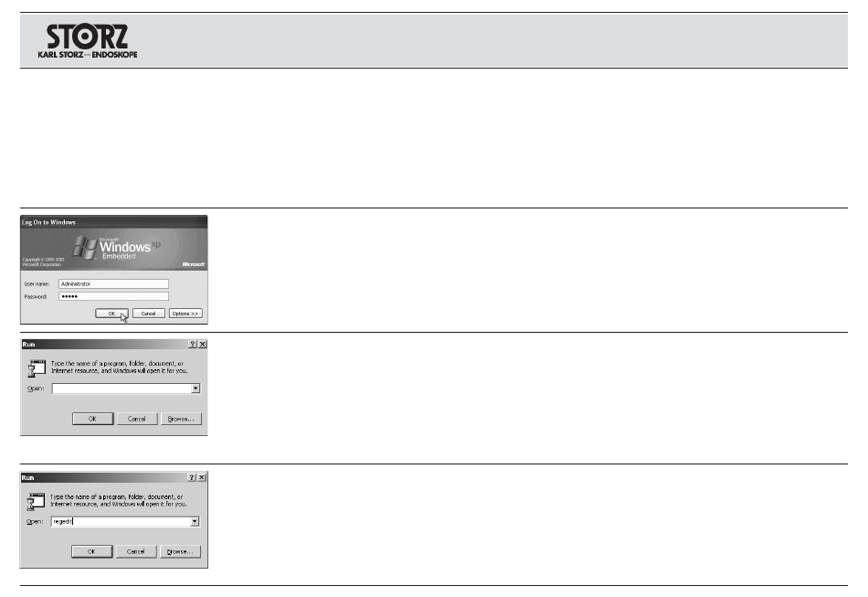Click Cancel in the empty Run dialog
The height and width of the screenshot is (597, 868).
pyautogui.click(x=137, y=419)
